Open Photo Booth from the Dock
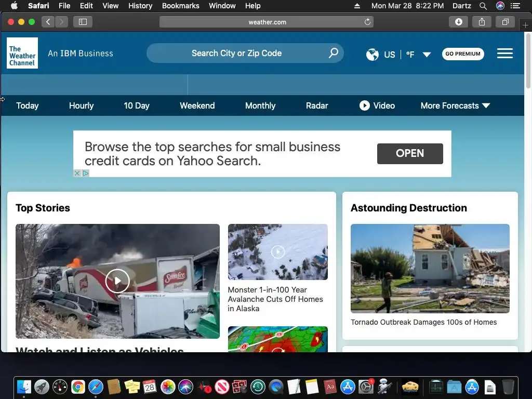Image resolution: width=532 pixels, height=399 pixels. (240, 387)
